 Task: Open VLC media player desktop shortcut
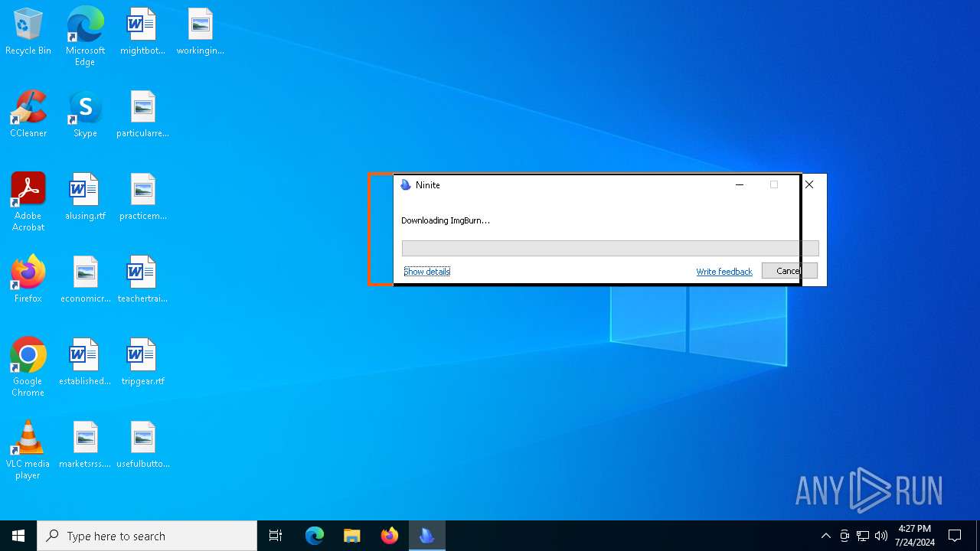coord(28,450)
